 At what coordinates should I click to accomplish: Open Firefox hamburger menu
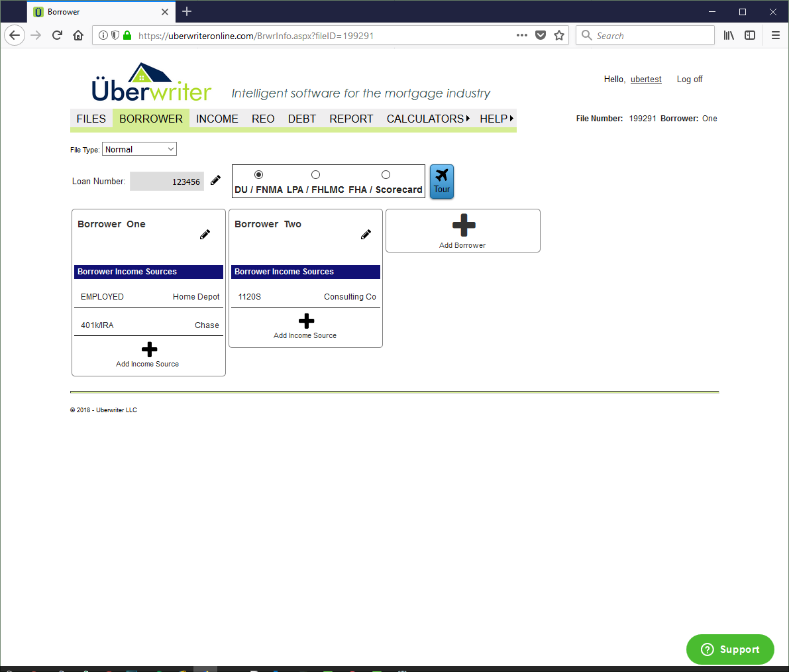775,35
